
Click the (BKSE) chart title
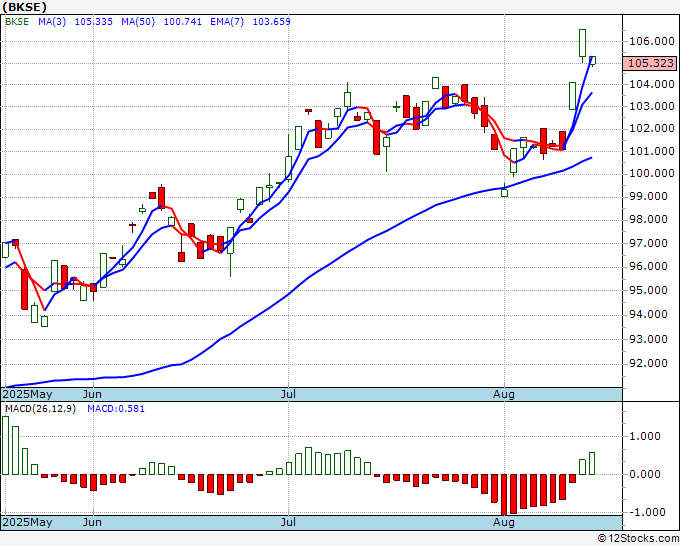point(24,7)
